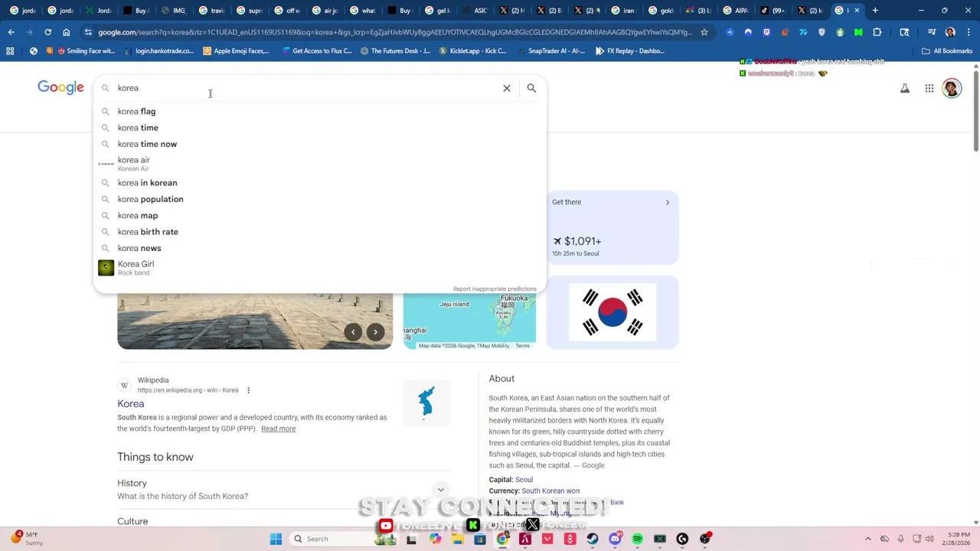Click the magnifier search button in search box
Viewport: 980px width, 551px height.
[x=531, y=88]
